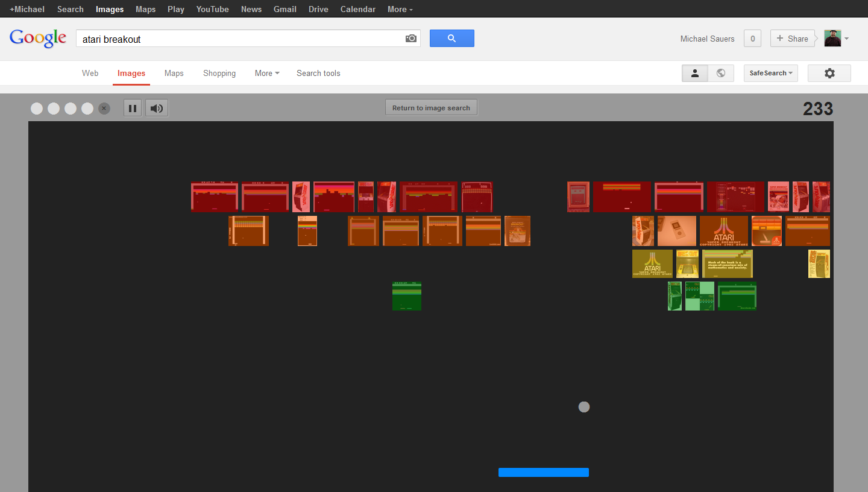Open the settings gear menu
This screenshot has width=868, height=492.
(829, 73)
